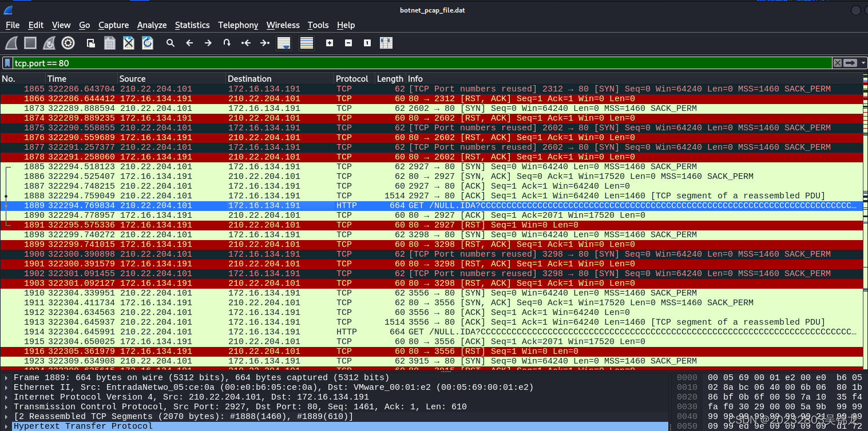The image size is (868, 431).
Task: Open the Analyze menu
Action: tap(152, 25)
